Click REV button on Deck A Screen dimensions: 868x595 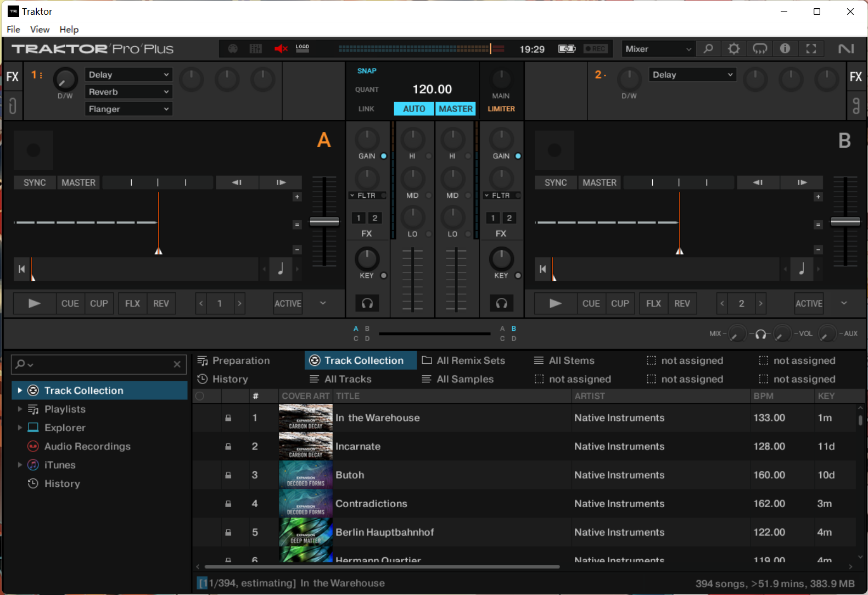pos(161,303)
